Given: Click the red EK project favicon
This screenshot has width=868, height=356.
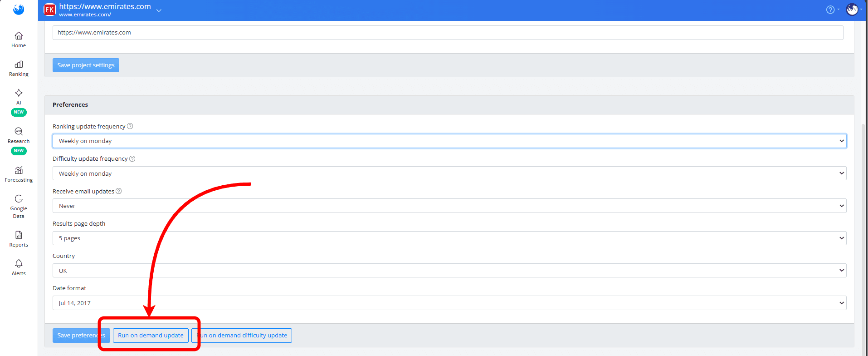Looking at the screenshot, I should click(x=49, y=10).
